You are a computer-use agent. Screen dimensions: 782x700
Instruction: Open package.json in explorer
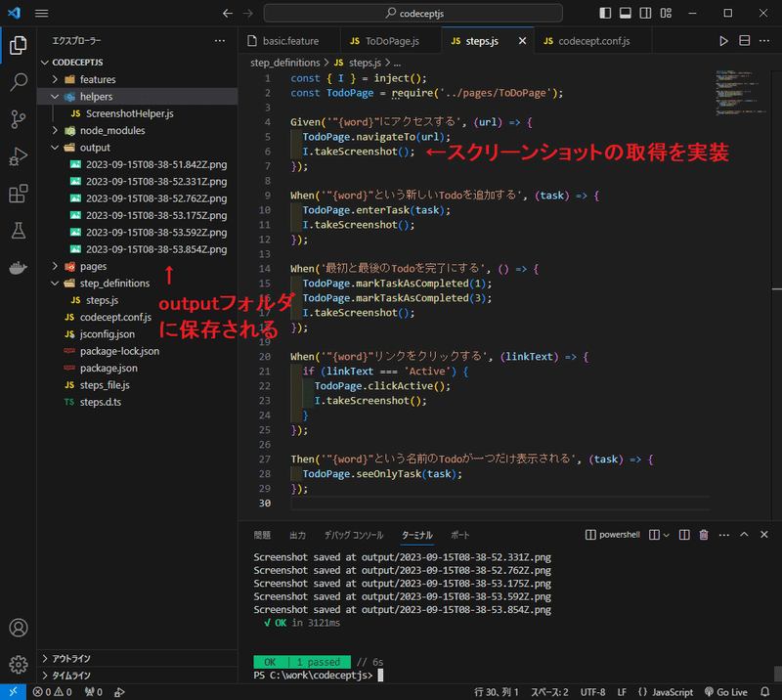(137, 368)
